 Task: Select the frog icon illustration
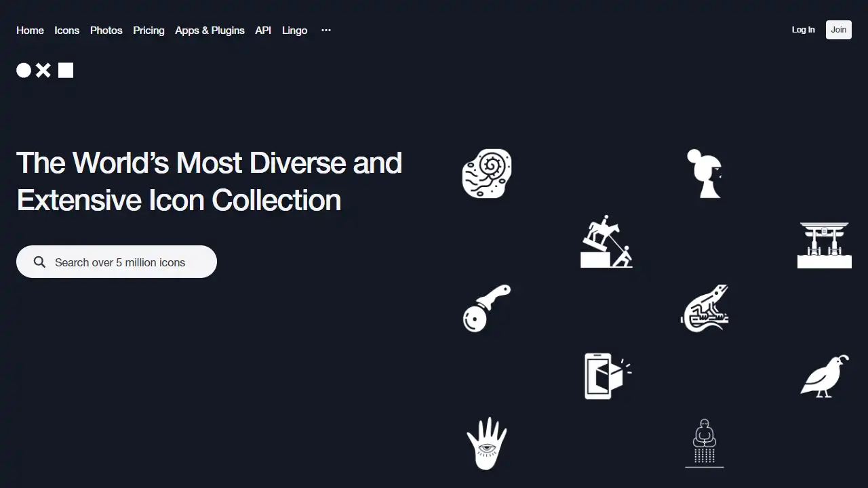[705, 308]
